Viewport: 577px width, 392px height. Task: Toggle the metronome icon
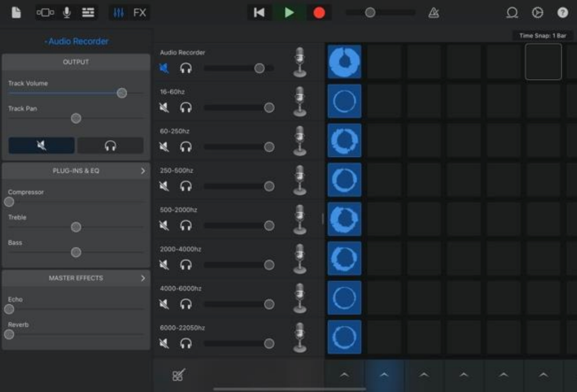click(x=434, y=13)
